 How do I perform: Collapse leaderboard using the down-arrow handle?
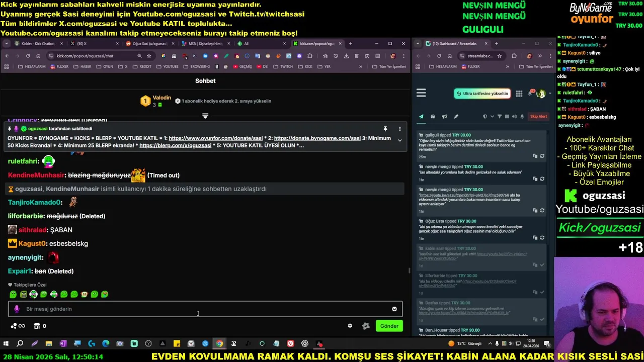205,116
